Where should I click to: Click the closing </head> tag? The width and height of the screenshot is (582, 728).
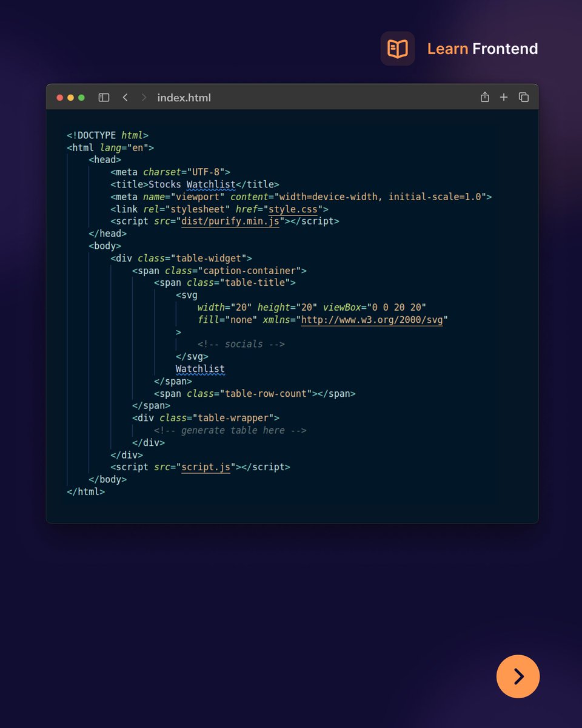tap(107, 234)
